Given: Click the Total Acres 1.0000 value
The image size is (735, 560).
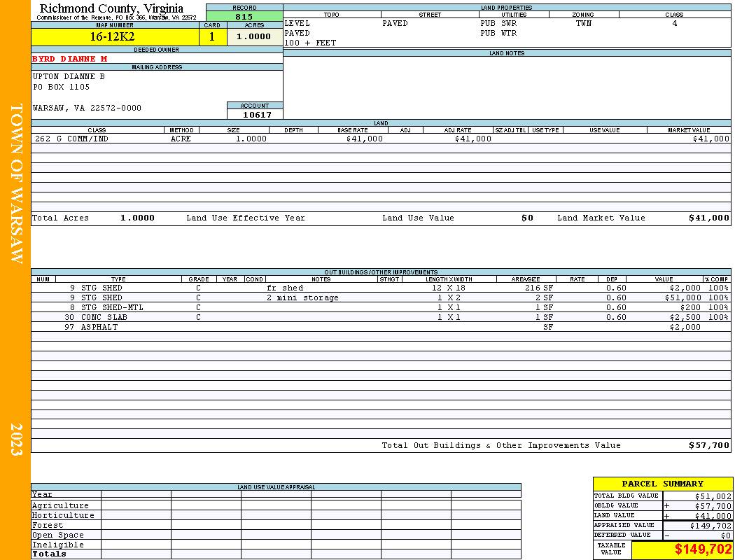Looking at the screenshot, I should coord(137,218).
